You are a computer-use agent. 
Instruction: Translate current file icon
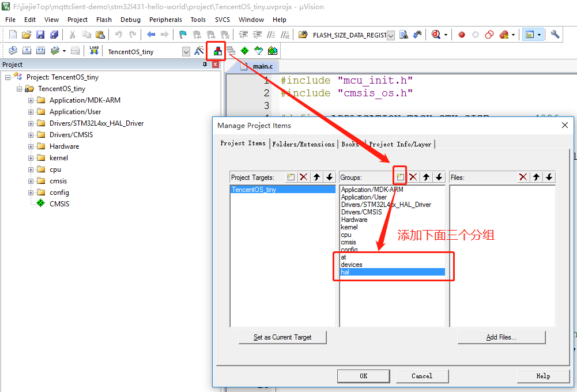pos(13,50)
